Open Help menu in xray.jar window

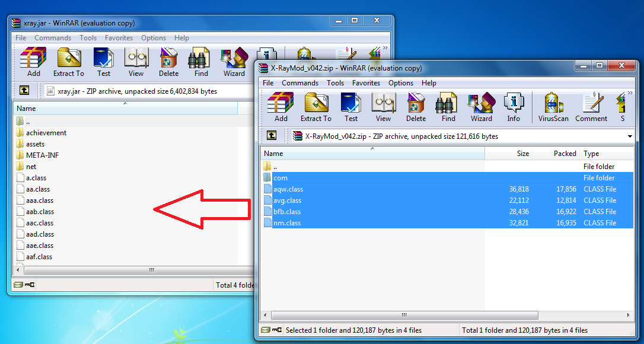[x=181, y=38]
